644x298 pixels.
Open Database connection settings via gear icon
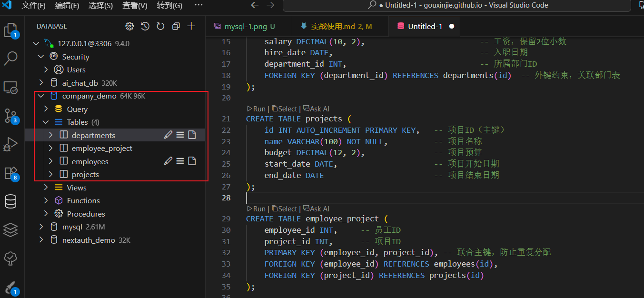[129, 26]
